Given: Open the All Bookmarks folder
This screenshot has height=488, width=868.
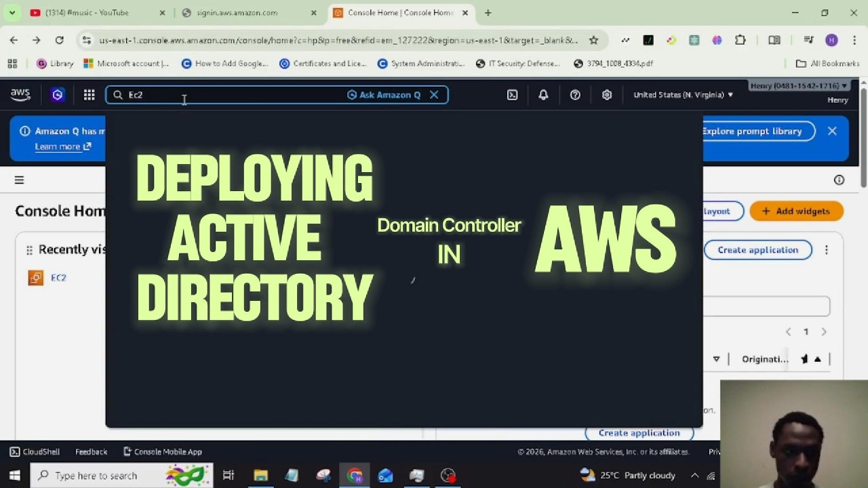Looking at the screenshot, I should [827, 63].
